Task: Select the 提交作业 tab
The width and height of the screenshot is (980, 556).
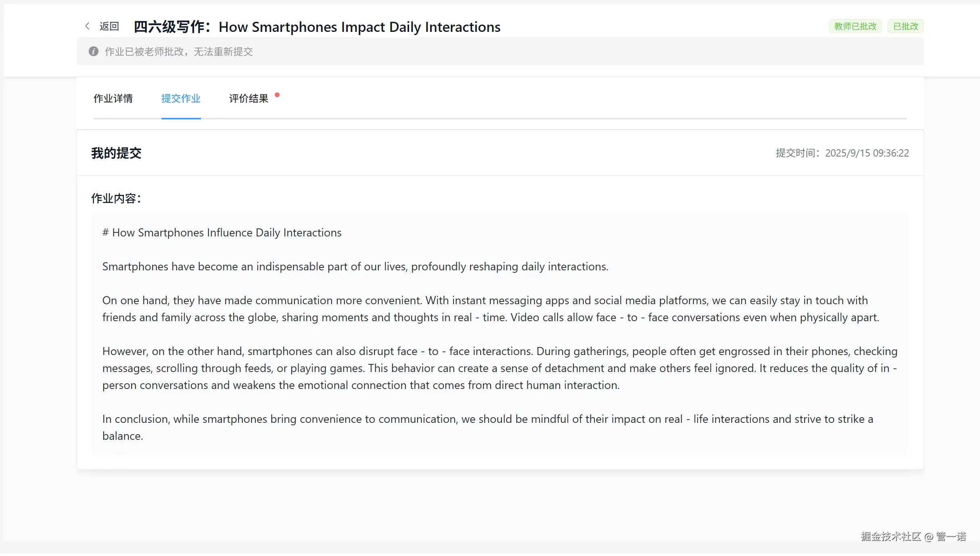Action: [x=181, y=98]
